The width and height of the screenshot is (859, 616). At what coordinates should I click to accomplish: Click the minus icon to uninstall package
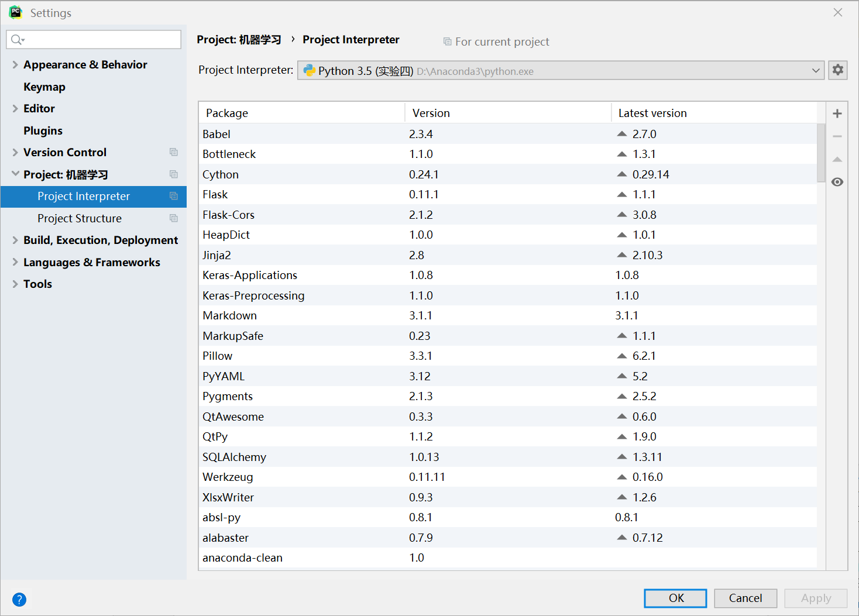click(837, 136)
